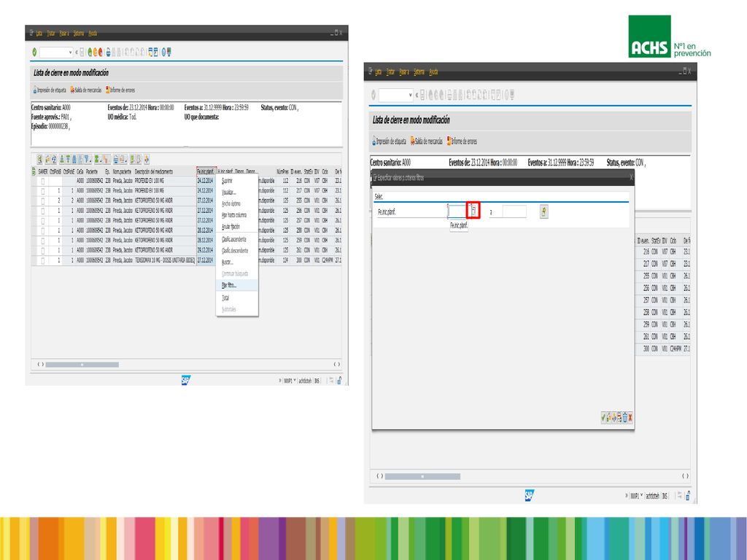747x560 pixels.
Task: Click Total sigma icon in grid toolbar
Action: click(97, 160)
